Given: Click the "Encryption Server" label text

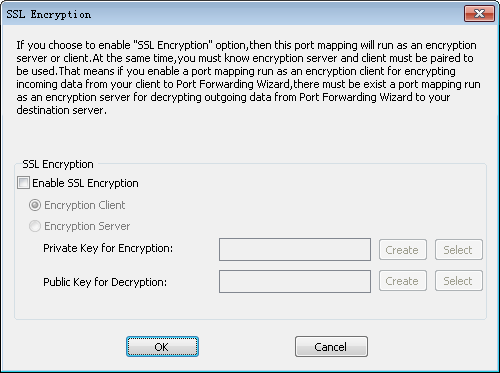Looking at the screenshot, I should coord(87,226).
